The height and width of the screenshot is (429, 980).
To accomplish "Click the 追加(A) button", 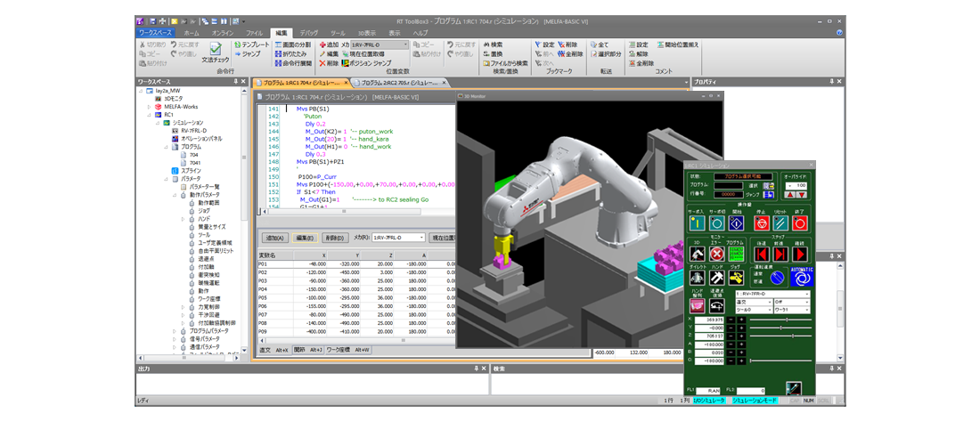I will click(274, 238).
